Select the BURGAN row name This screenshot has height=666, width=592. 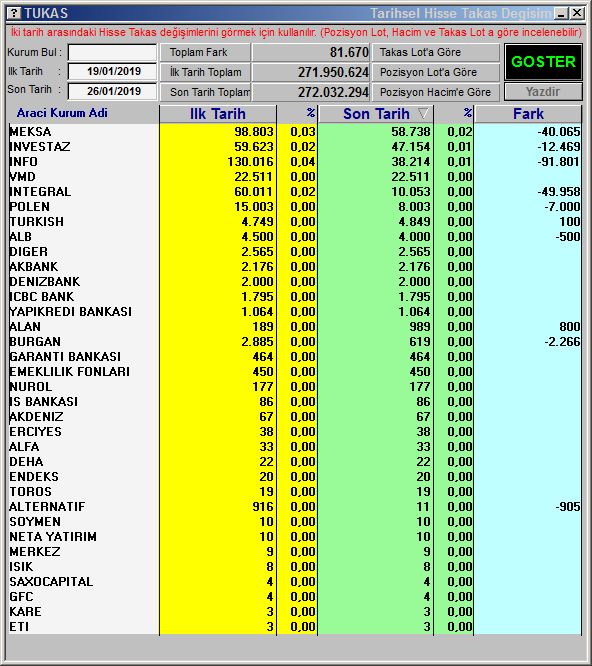(x=35, y=341)
